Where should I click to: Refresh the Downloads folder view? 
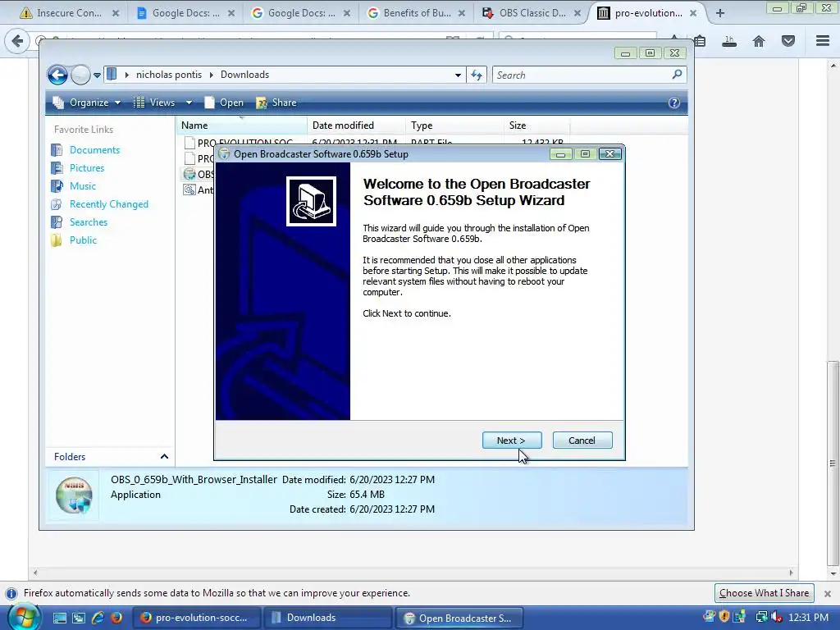coord(477,75)
